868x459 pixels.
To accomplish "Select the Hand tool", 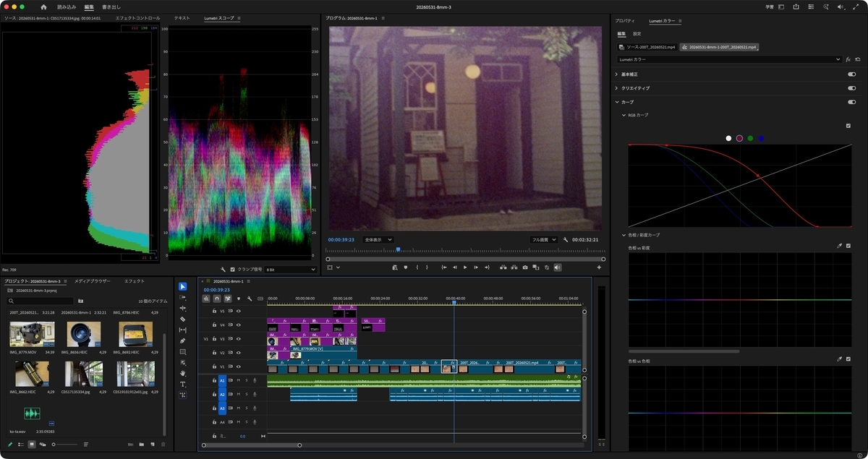I will point(183,373).
